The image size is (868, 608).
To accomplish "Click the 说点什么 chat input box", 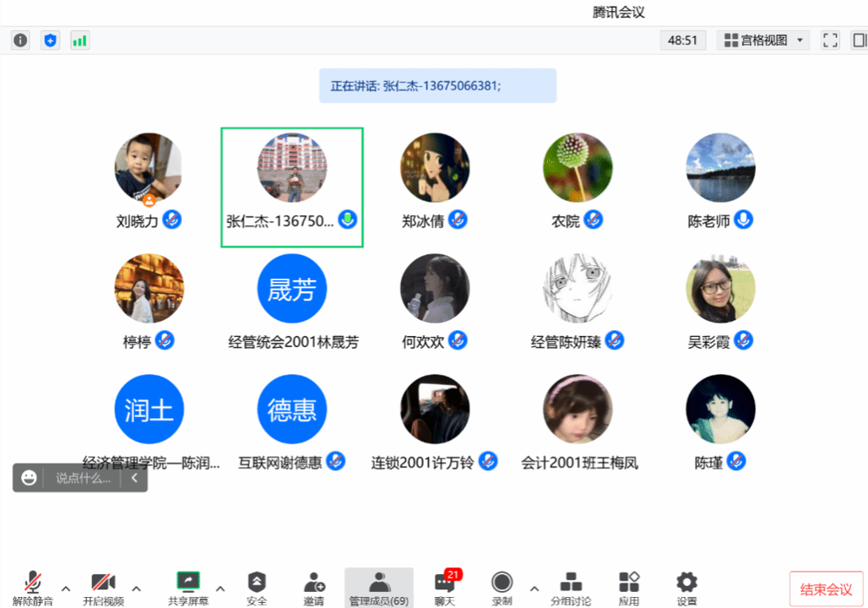I will click(x=83, y=478).
